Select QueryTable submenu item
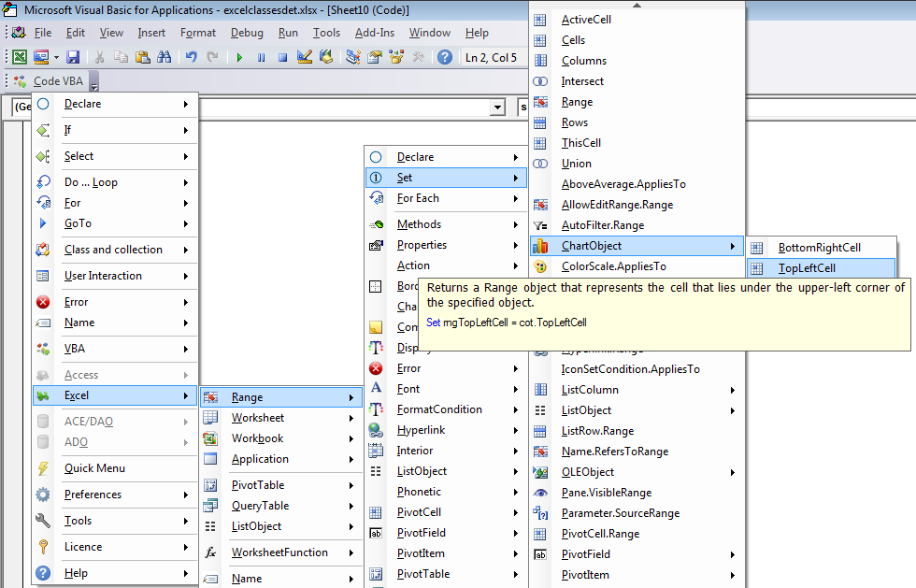The width and height of the screenshot is (916, 588). [x=281, y=506]
